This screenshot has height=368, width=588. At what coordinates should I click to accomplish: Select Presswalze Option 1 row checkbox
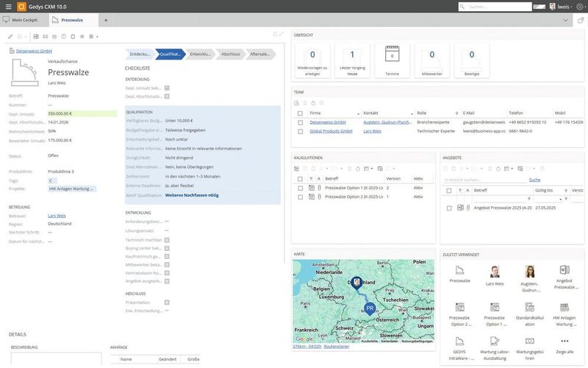pos(300,188)
